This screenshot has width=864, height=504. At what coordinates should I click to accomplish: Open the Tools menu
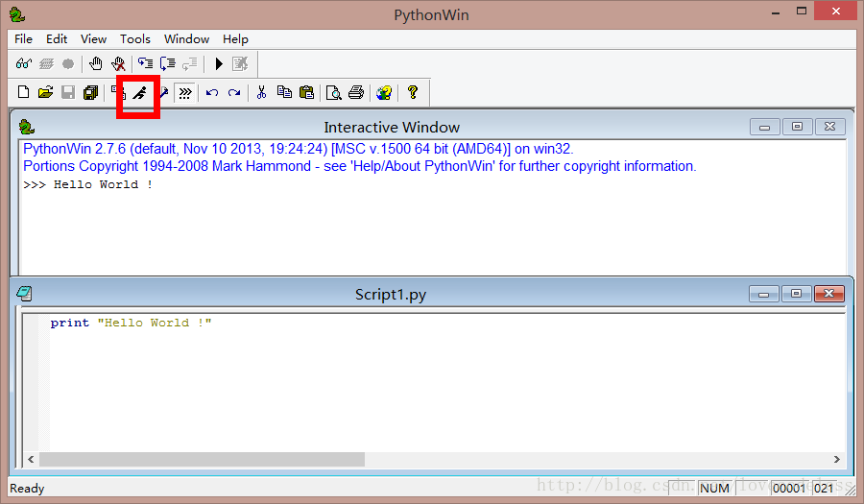click(x=135, y=39)
